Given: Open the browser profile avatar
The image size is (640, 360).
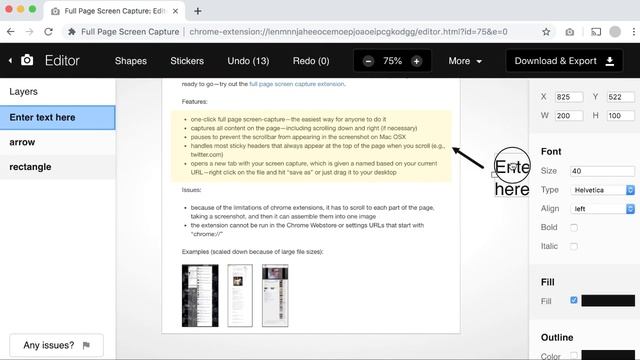Looking at the screenshot, I should click(615, 32).
